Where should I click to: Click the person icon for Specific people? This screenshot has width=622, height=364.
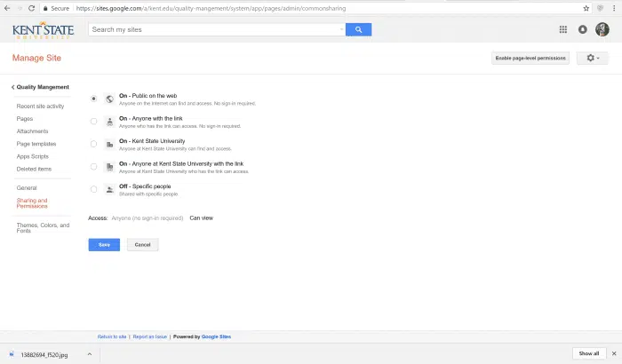point(110,189)
